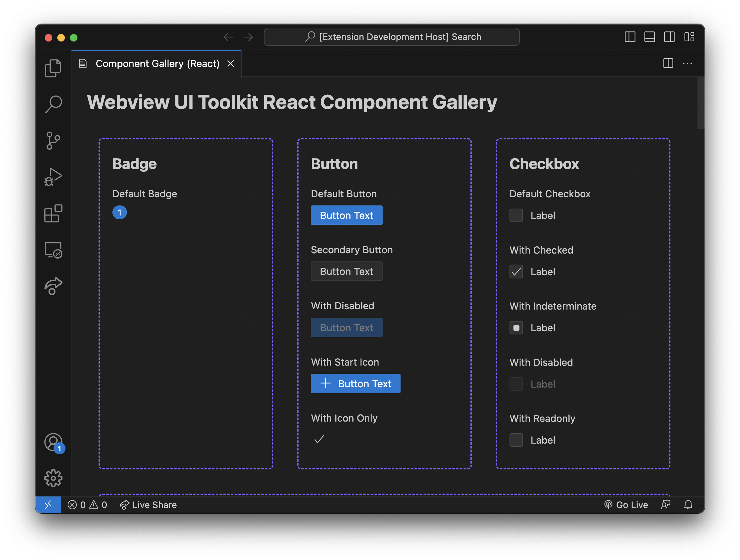Click the icon-only checkmark button
The width and height of the screenshot is (740, 560).
[x=320, y=440]
